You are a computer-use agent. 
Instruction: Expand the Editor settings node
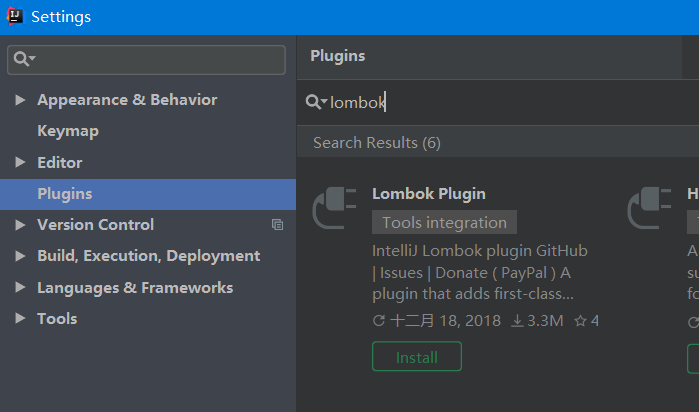pos(21,162)
